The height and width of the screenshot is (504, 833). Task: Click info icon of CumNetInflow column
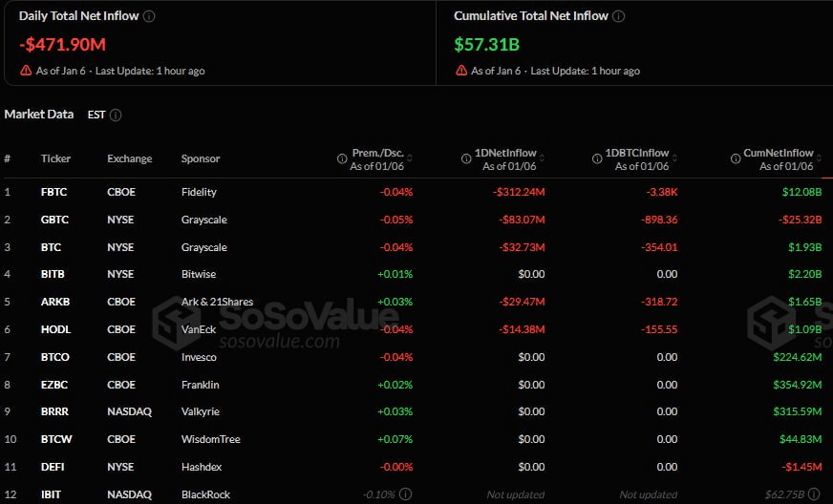point(736,158)
